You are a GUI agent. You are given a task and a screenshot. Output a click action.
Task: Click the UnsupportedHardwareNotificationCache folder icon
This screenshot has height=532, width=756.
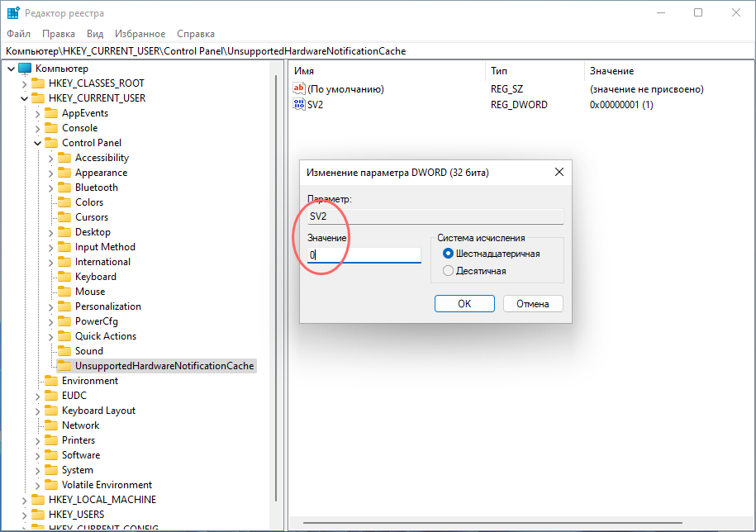(64, 366)
